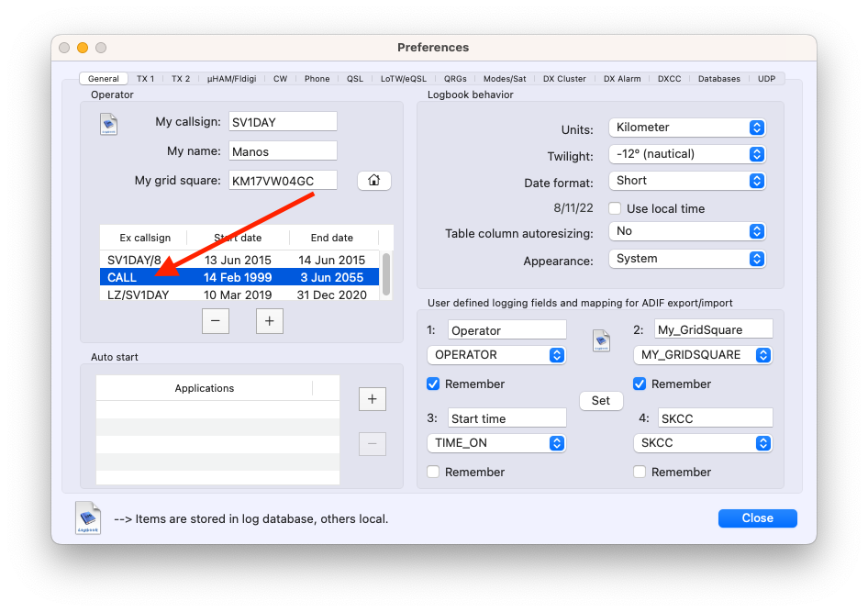Open the SKCC ADIF mapping dropdown
Screen dimensions: 868x612
[x=703, y=442]
